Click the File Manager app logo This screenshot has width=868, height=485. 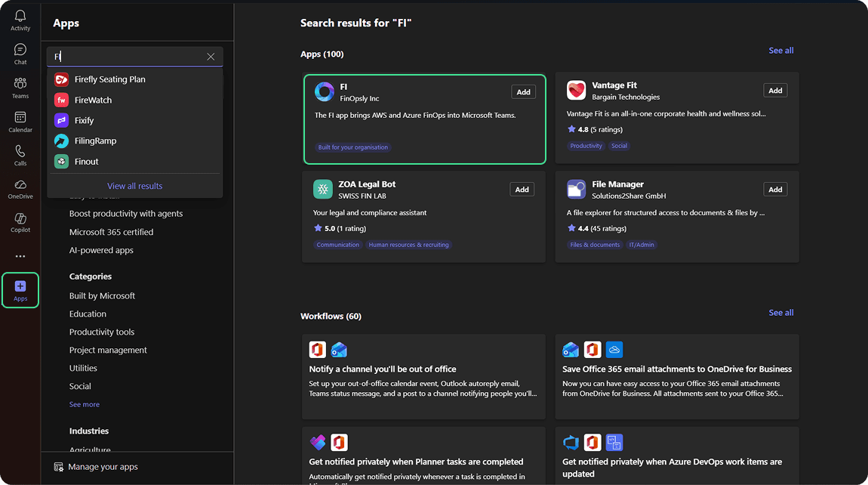click(576, 189)
